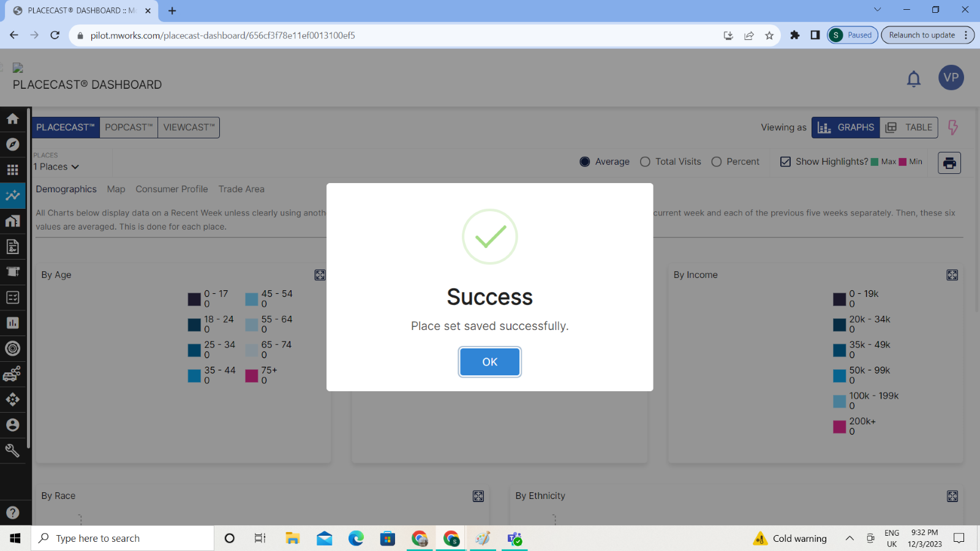Click the lightning bolt icon beside TABLE
The width and height of the screenshot is (980, 551).
point(953,127)
